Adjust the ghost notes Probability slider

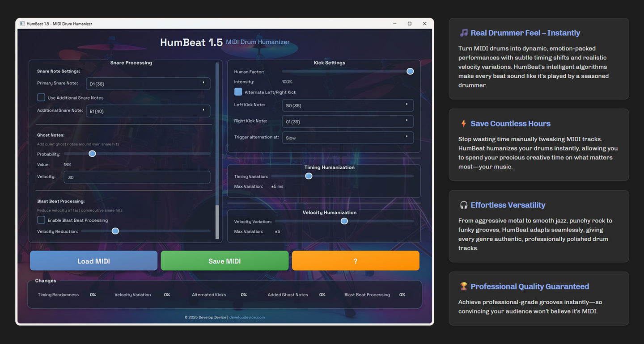pos(92,153)
